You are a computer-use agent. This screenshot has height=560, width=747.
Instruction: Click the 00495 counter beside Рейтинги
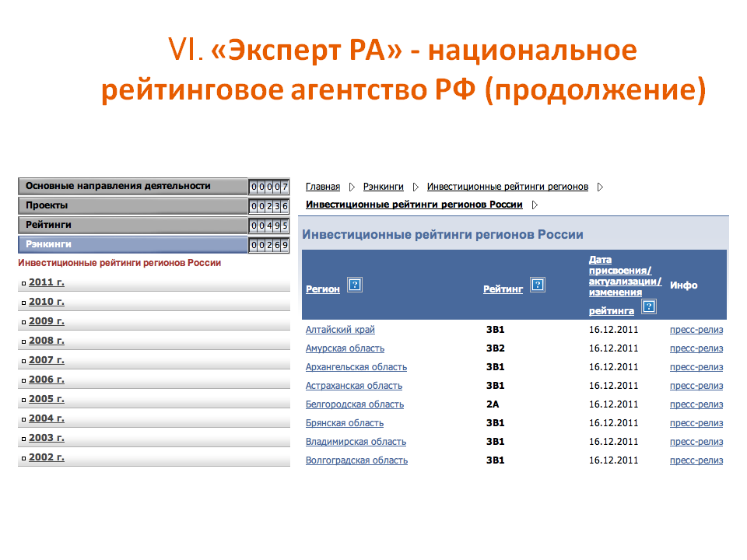[x=269, y=226]
